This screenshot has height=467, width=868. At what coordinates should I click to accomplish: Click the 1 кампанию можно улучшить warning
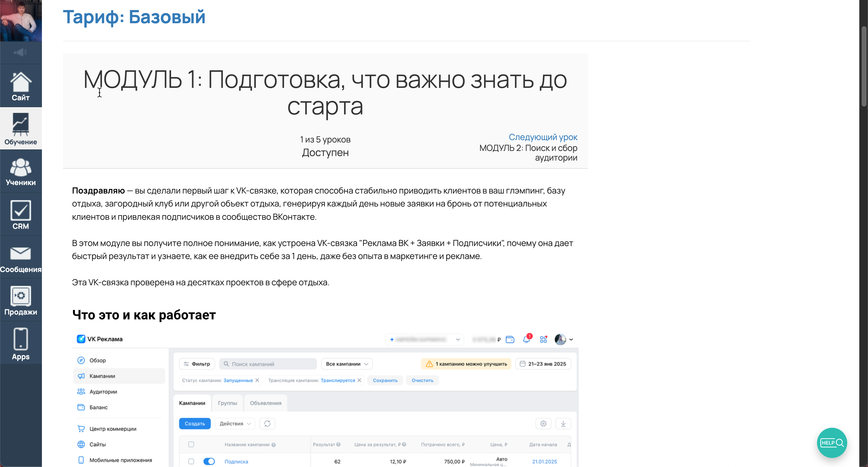pos(466,364)
